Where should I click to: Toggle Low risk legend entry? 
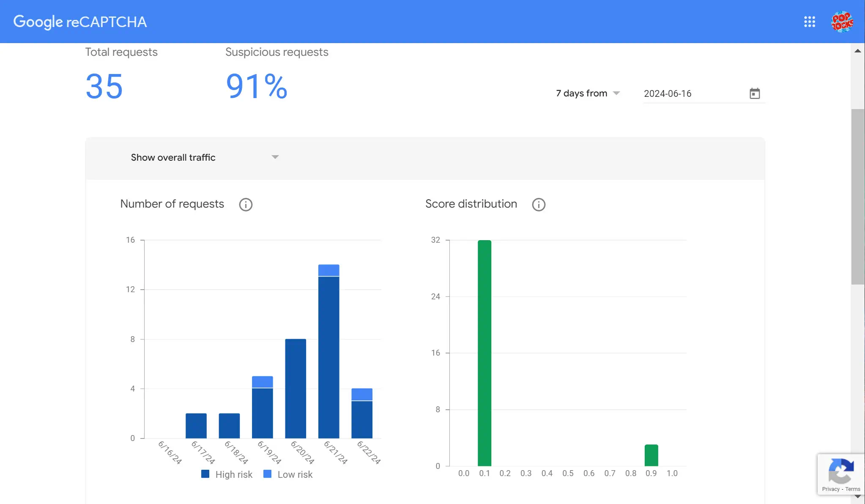tap(288, 474)
